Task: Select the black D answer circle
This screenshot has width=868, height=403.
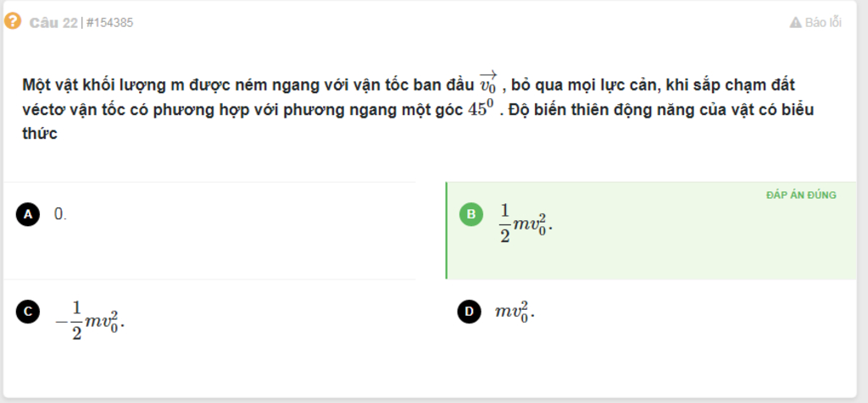Action: (x=469, y=312)
